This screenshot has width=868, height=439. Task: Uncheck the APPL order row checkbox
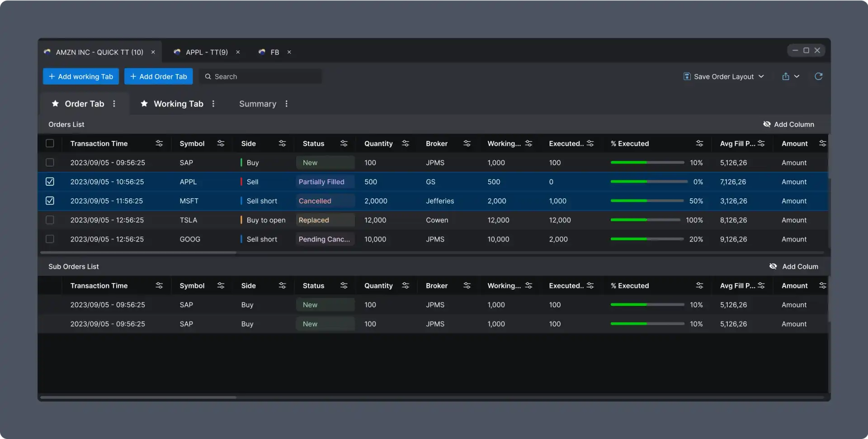click(x=50, y=182)
